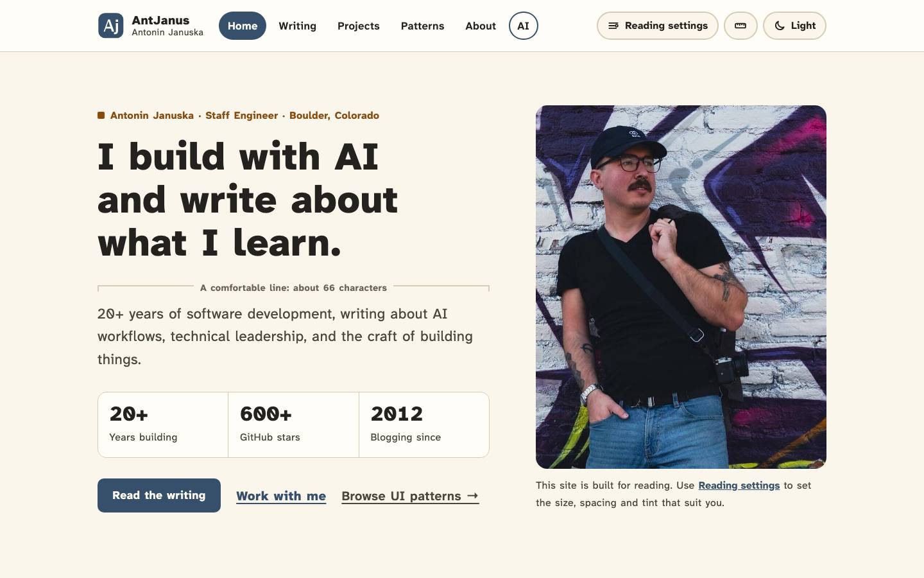The image size is (924, 578).
Task: Click the 2012 Blogging since stat
Action: (x=424, y=425)
